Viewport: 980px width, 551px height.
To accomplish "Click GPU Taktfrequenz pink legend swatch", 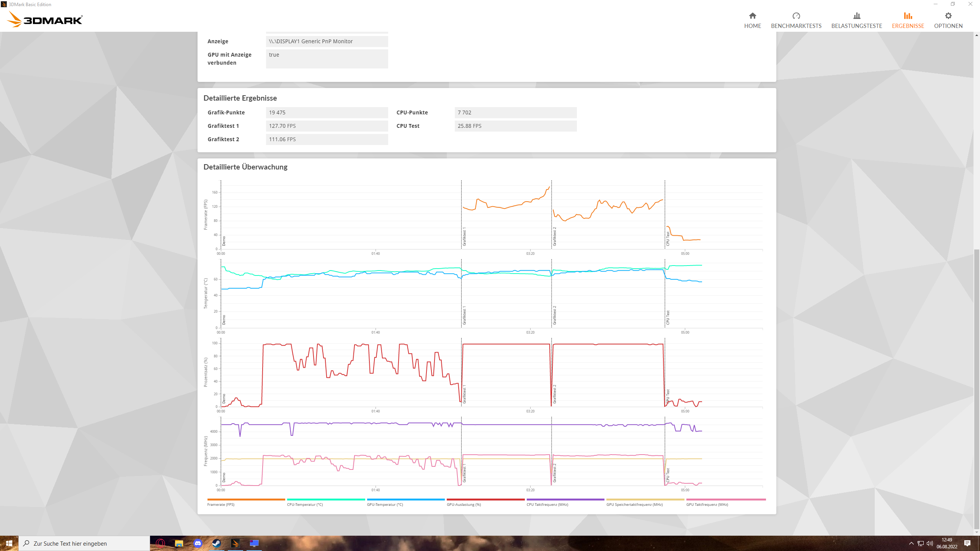I will tap(725, 499).
